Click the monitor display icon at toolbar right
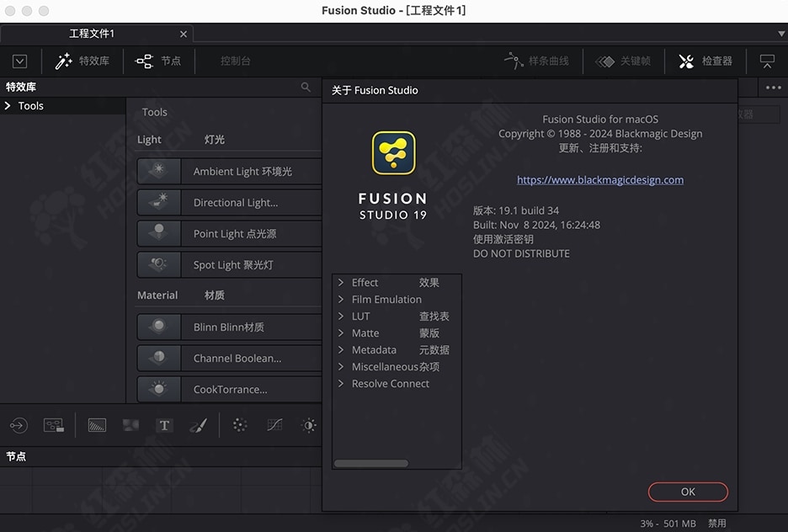Image resolution: width=788 pixels, height=532 pixels. pyautogui.click(x=767, y=61)
